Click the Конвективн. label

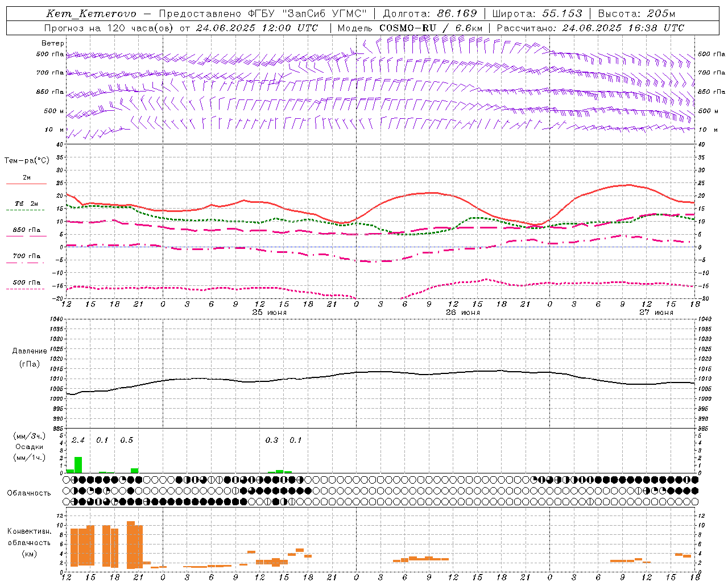point(29,531)
